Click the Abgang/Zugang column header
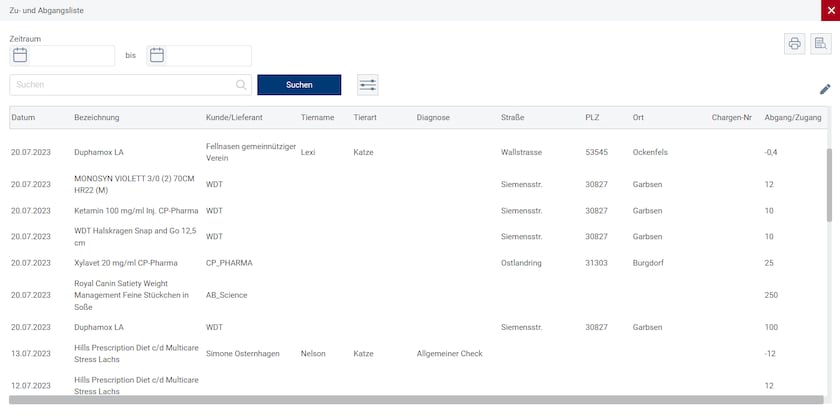This screenshot has width=840, height=418. pos(793,117)
